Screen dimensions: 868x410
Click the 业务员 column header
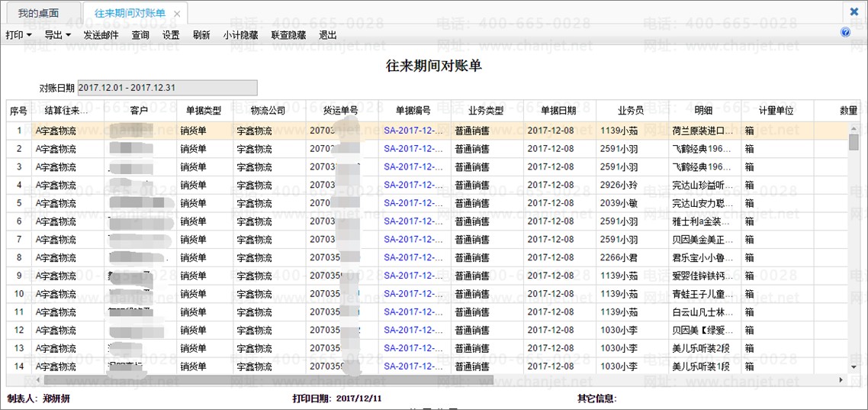[x=632, y=111]
